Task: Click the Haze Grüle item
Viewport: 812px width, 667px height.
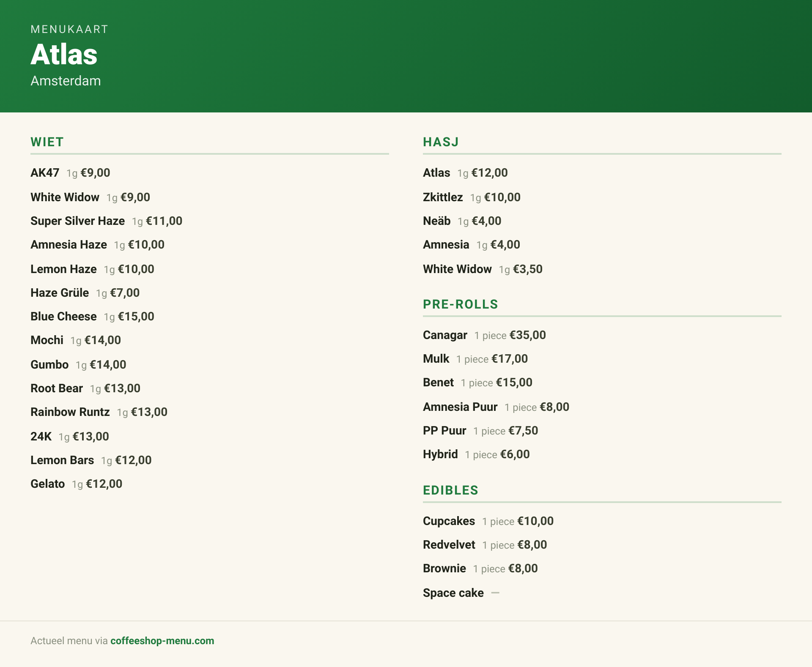Action: (x=85, y=293)
